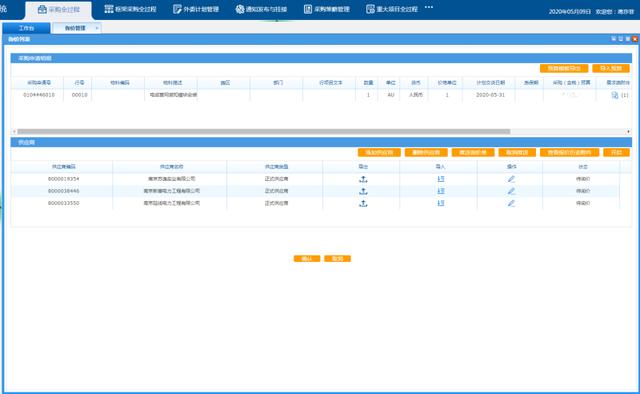Open 重大项目全过程 module
Image resolution: width=640 pixels, height=394 pixels.
point(392,9)
